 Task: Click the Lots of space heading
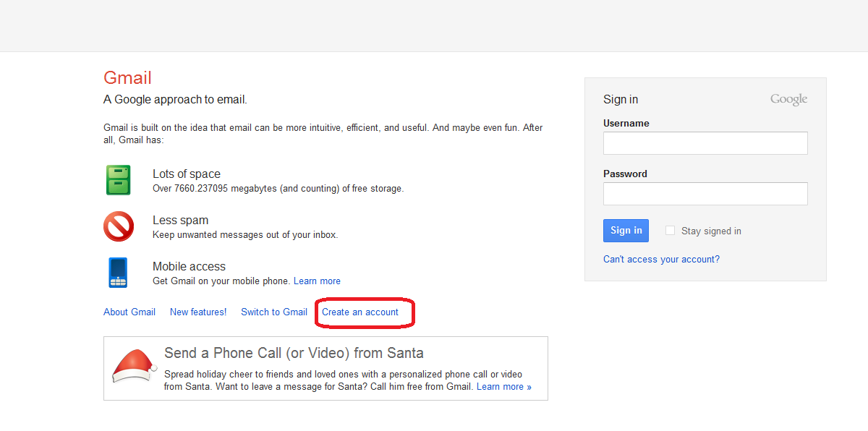click(x=187, y=174)
